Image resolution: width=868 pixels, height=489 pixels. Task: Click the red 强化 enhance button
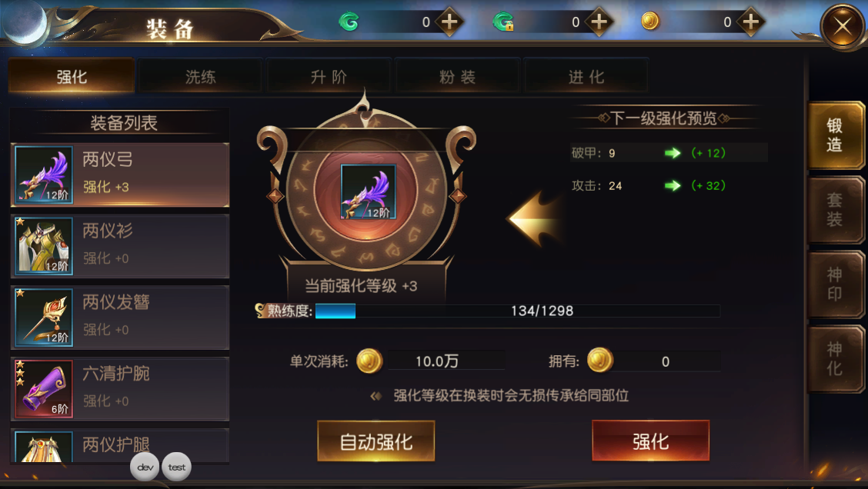(x=650, y=441)
